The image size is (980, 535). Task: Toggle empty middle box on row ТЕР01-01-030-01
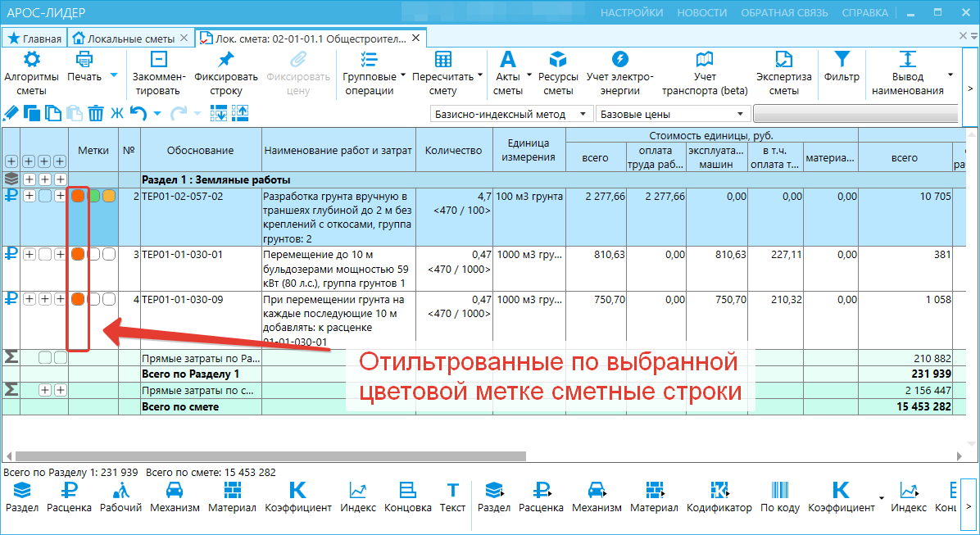coord(45,254)
